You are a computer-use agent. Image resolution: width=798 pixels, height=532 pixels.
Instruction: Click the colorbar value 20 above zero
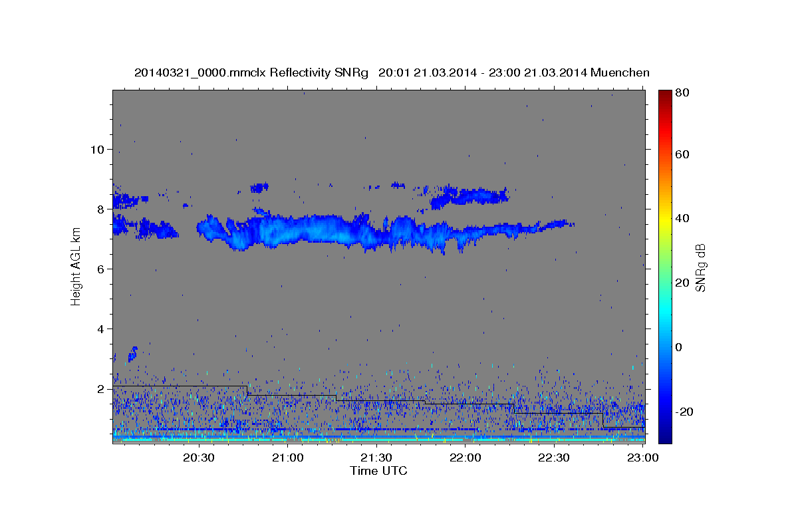[682, 283]
